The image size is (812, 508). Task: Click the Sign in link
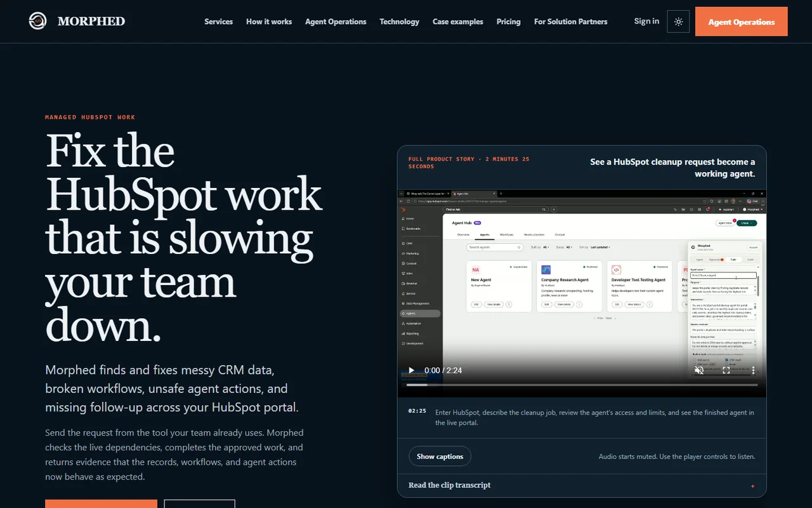click(646, 21)
